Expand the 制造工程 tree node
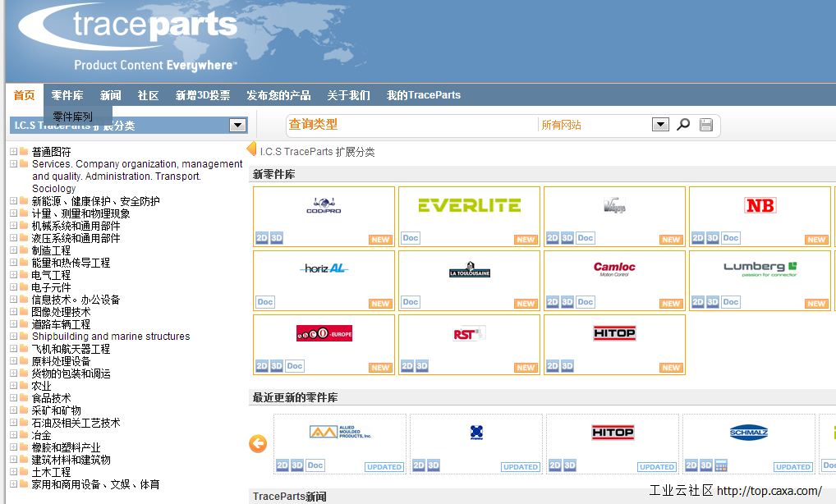836x504 pixels. (x=13, y=250)
